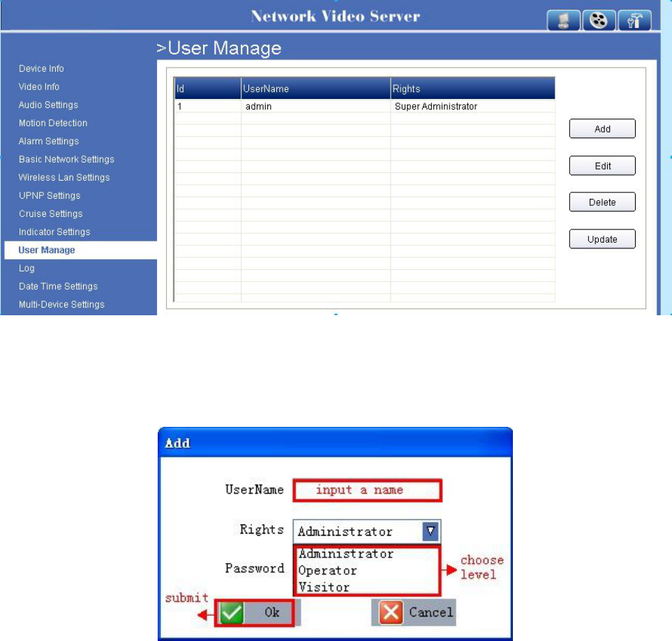Image resolution: width=672 pixels, height=641 pixels.
Task: Open Alarm Settings page
Action: pos(49,141)
